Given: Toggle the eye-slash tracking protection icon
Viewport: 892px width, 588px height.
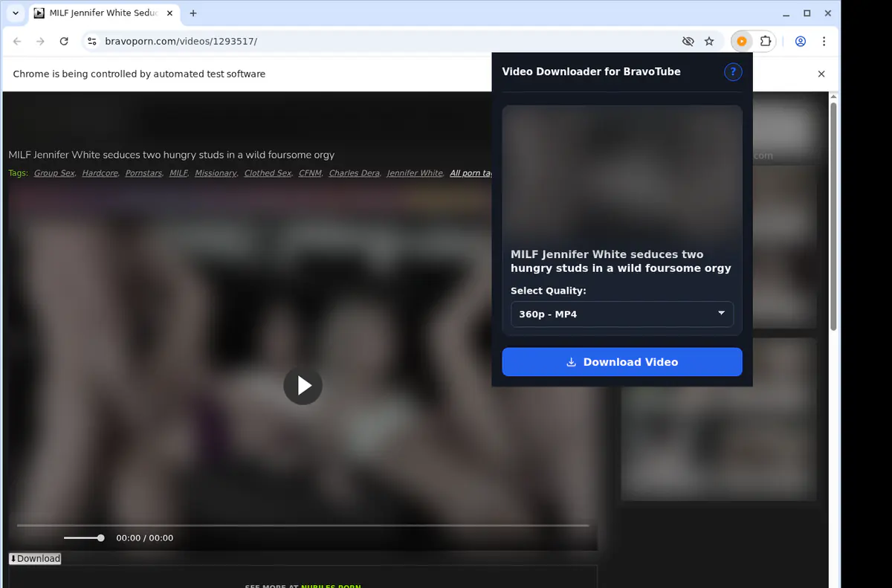Looking at the screenshot, I should tap(688, 42).
